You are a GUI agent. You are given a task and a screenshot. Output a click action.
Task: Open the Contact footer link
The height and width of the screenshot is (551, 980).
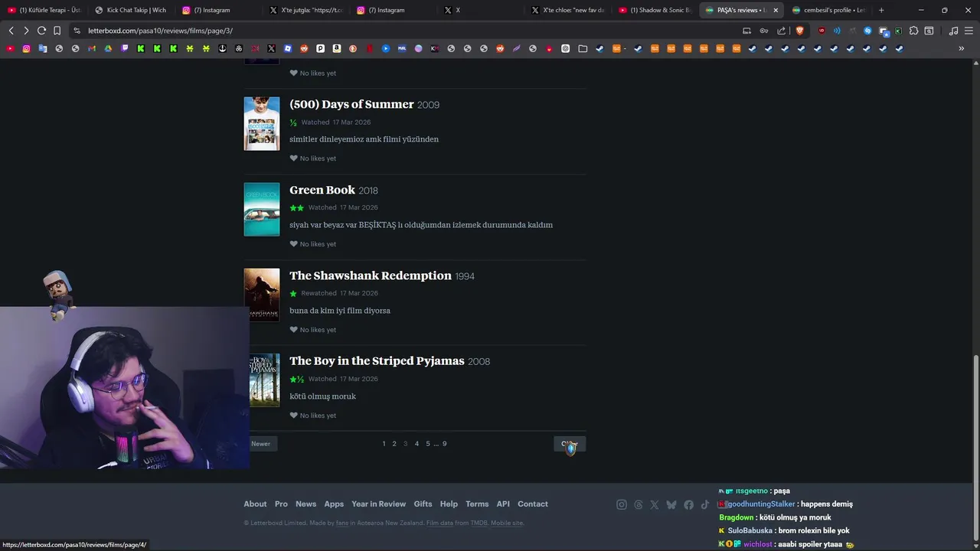tap(533, 504)
